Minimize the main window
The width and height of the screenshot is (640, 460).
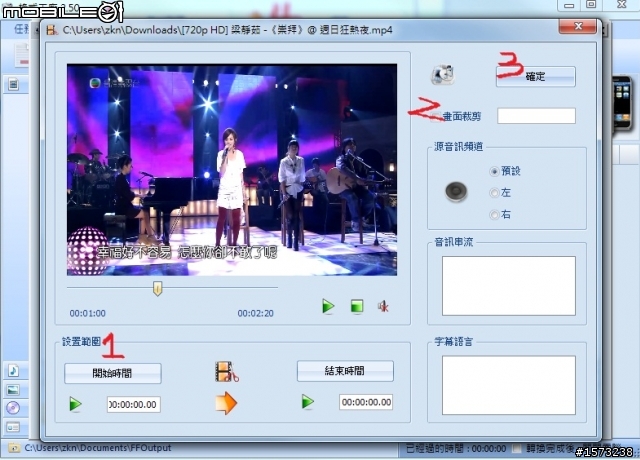569,5
